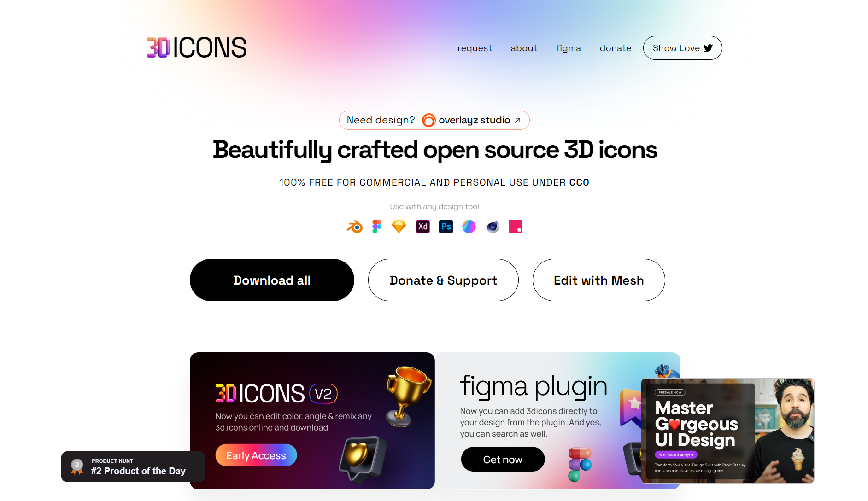
Task: Open the request nav link
Action: [475, 48]
